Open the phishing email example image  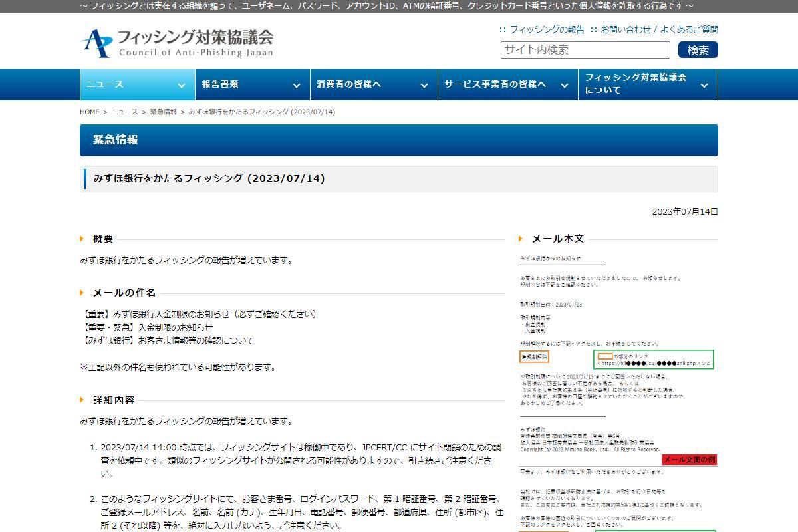[x=618, y=392]
